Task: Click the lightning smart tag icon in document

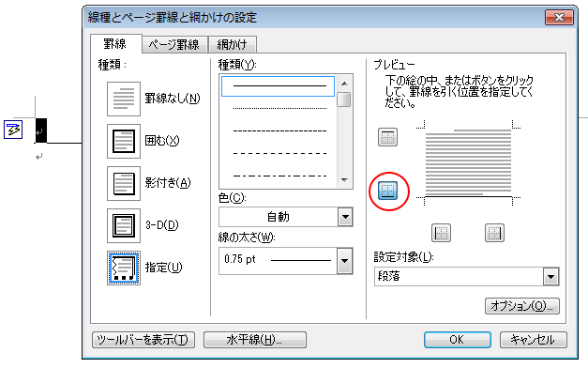Action: (x=13, y=130)
